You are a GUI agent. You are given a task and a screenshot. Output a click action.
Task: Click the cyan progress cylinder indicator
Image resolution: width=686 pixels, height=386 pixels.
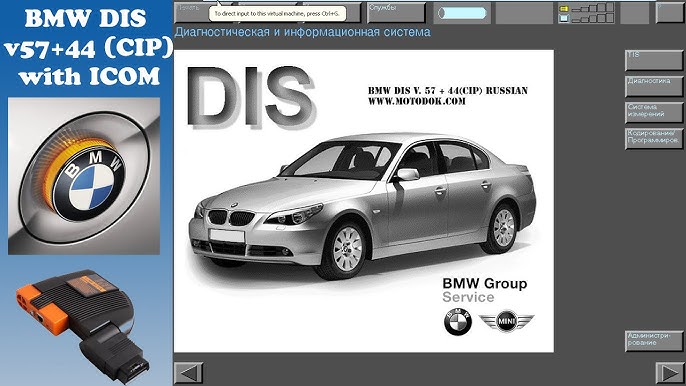pyautogui.click(x=462, y=13)
